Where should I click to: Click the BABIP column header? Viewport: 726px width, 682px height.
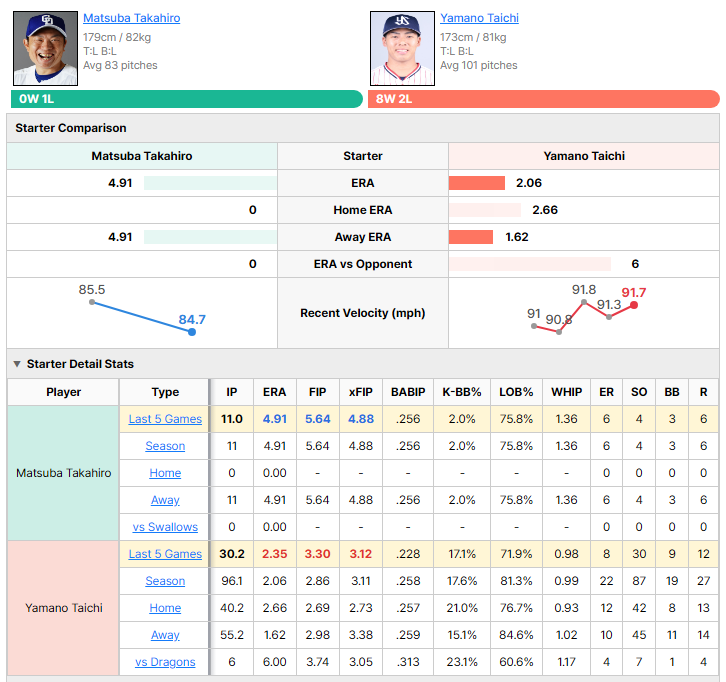click(x=408, y=392)
